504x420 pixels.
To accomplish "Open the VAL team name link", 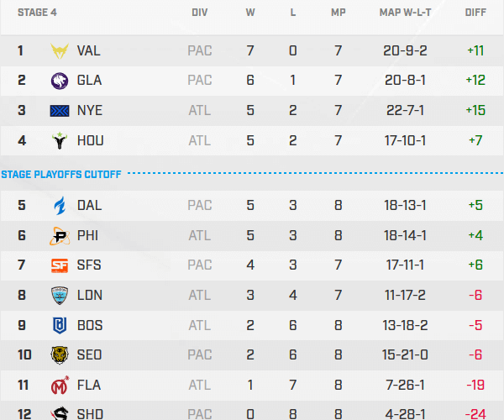I will click(x=88, y=50).
